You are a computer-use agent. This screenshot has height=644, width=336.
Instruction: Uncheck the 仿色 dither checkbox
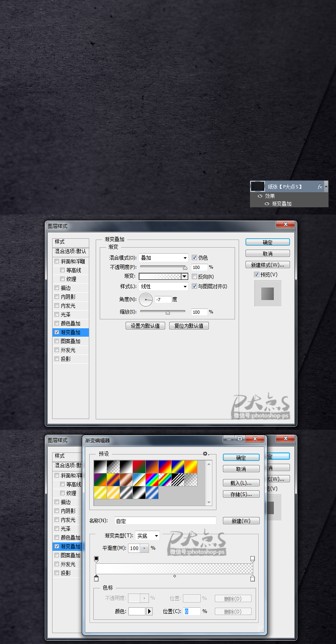tap(194, 257)
